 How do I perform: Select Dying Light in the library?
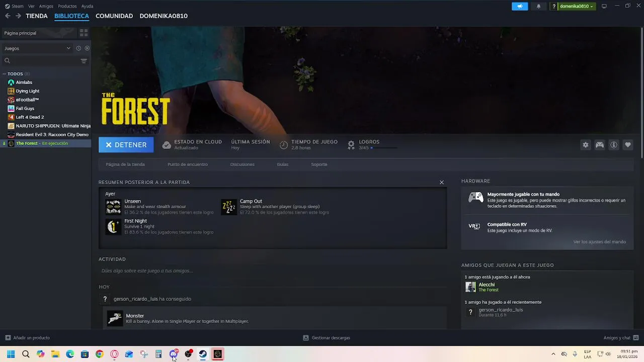(x=45, y=91)
